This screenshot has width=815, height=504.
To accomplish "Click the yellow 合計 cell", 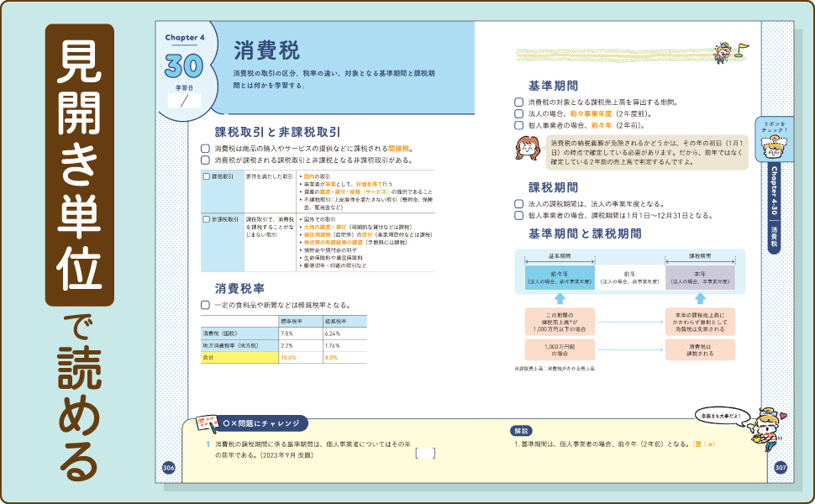I will pyautogui.click(x=240, y=358).
